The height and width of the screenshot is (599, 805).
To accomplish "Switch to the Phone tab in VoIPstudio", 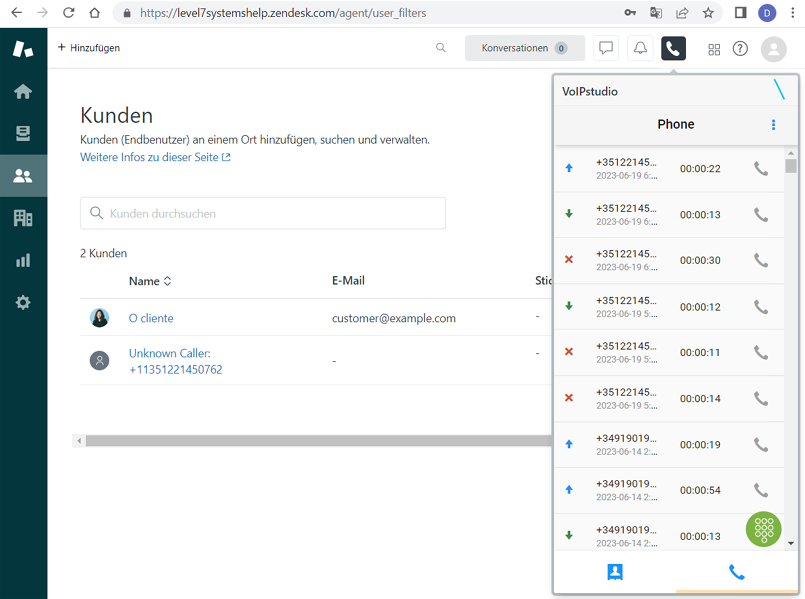I will (737, 572).
